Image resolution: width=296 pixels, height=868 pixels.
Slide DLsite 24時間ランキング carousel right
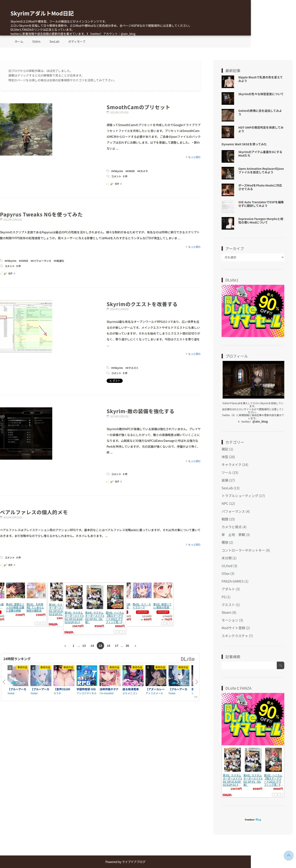196,682
